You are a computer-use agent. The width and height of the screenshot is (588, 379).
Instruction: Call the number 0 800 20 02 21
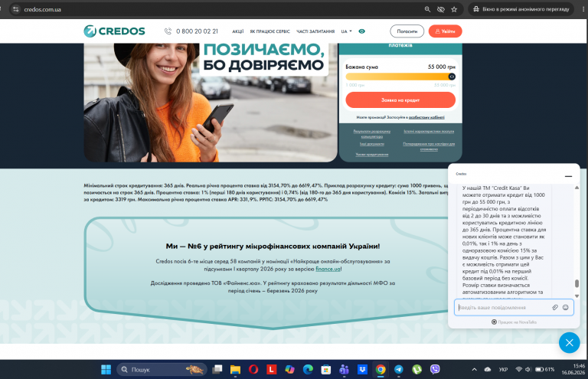coord(197,31)
